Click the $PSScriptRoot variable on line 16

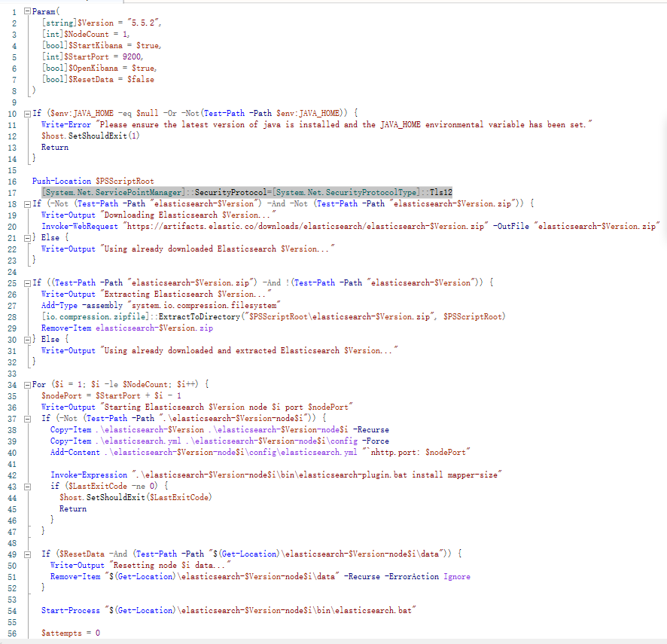[125, 181]
